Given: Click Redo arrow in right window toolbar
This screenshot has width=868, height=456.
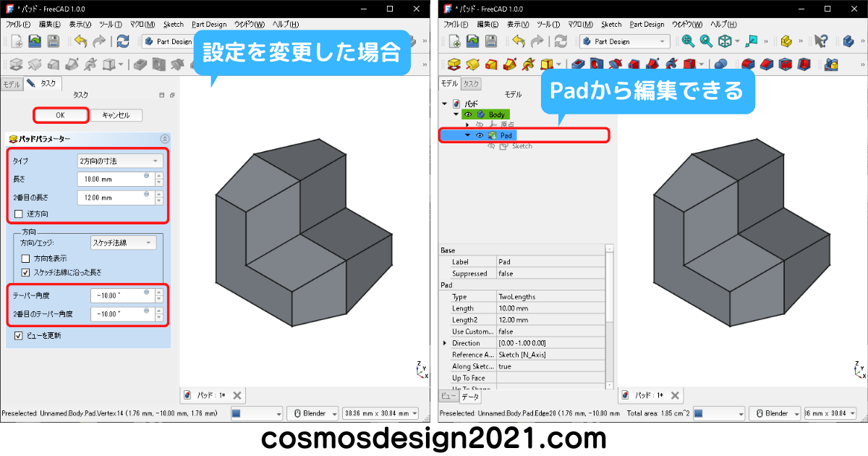Looking at the screenshot, I should (x=537, y=42).
